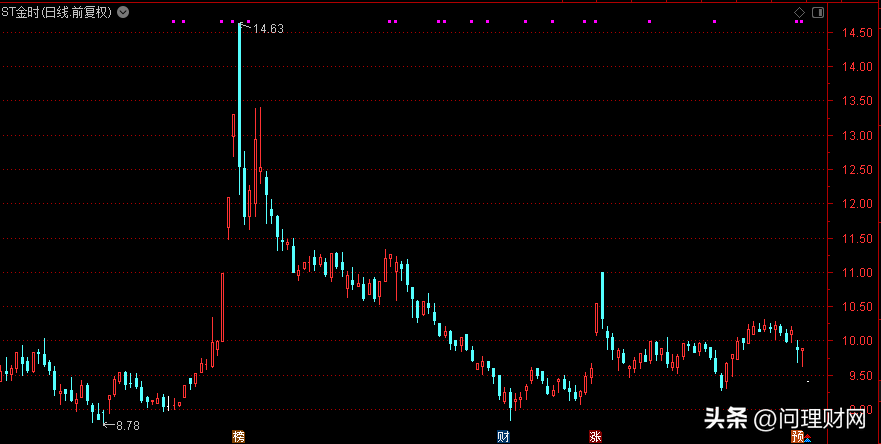Open the dropdown arrow beside ST金时 title
The width and height of the screenshot is (881, 444).
click(122, 12)
